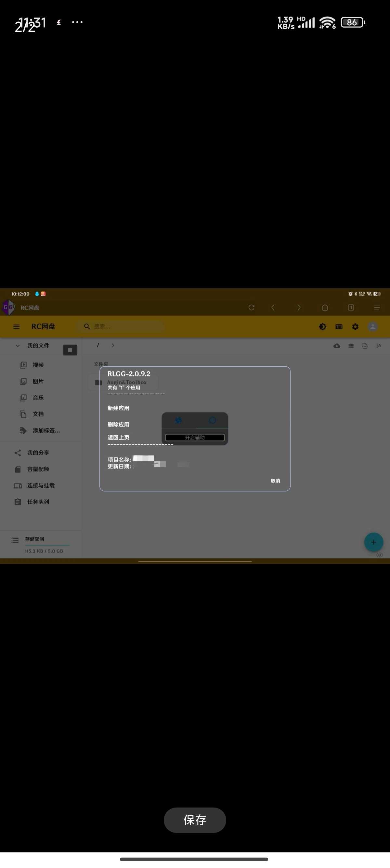Open 容量配额 in the sidebar
Image resolution: width=390 pixels, height=868 pixels.
click(38, 469)
